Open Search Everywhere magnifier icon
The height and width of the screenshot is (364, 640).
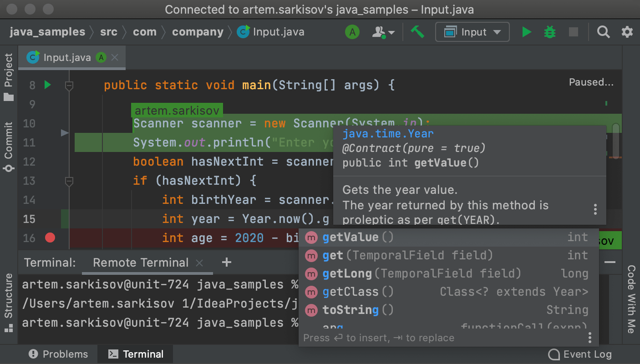(x=603, y=32)
